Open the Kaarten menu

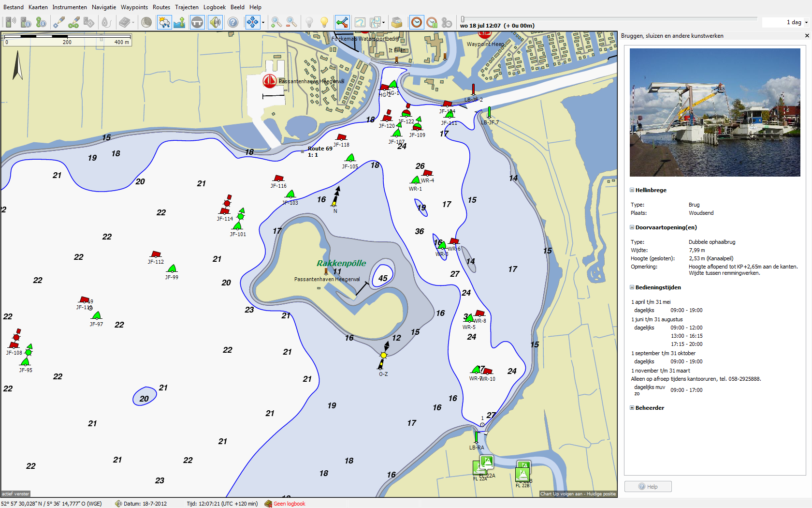(38, 7)
